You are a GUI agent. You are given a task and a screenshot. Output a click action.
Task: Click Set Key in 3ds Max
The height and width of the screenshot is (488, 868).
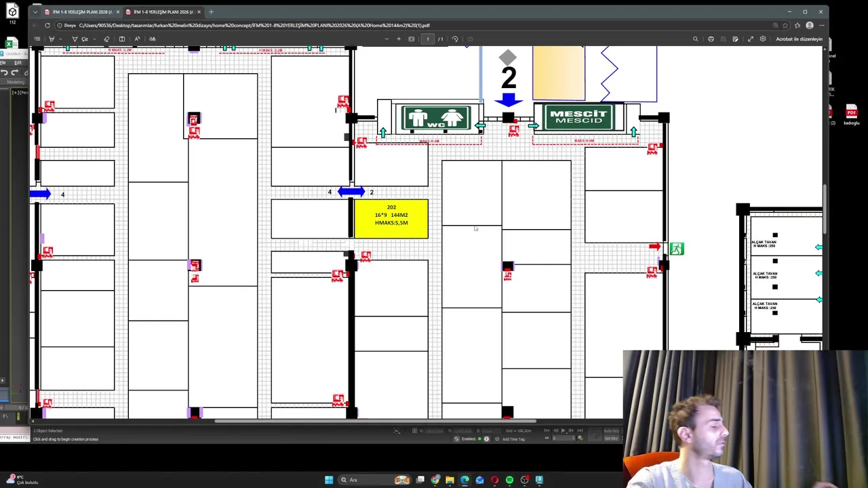pos(612,439)
